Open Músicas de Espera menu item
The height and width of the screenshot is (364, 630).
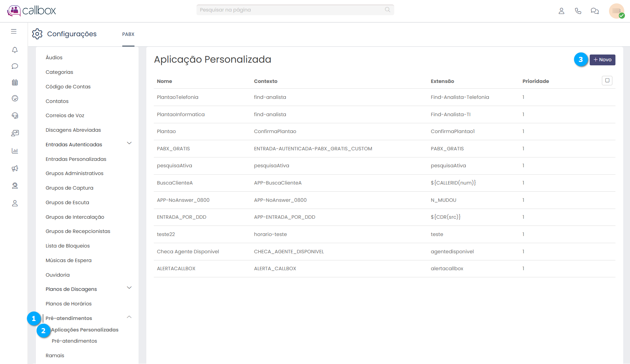(68, 260)
